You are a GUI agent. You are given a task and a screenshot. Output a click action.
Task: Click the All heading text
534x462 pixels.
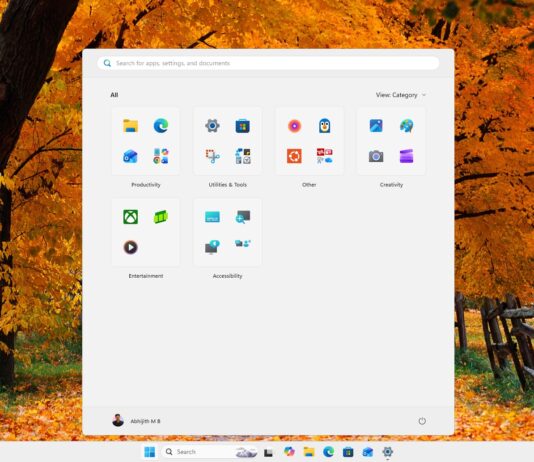[x=114, y=95]
